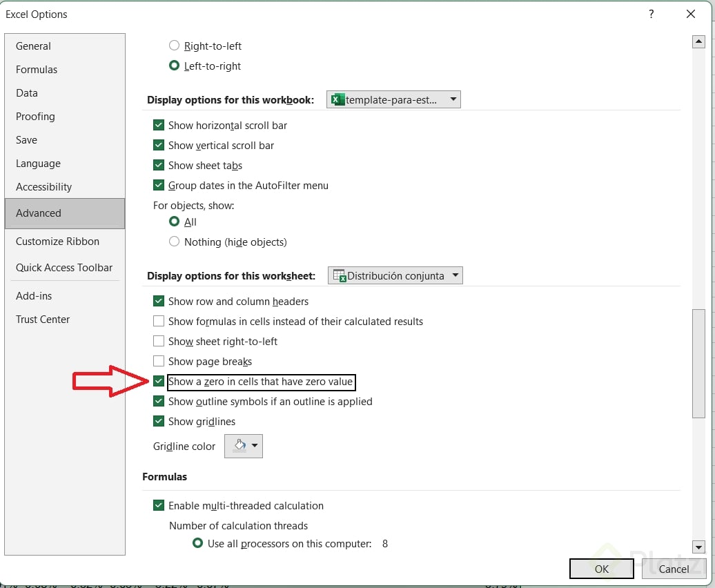Screen dimensions: 715x588
Task: Click the worksheet icon beside Distribución conjunta
Action: 340,276
